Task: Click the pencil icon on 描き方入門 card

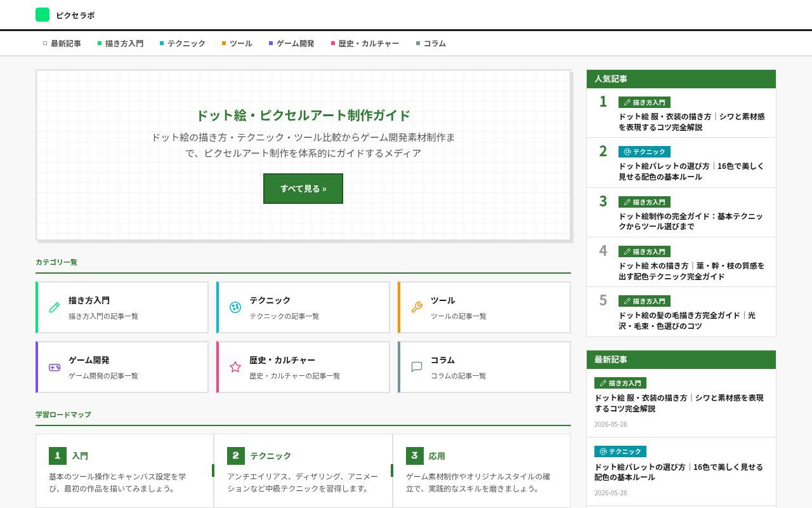Action: click(55, 307)
